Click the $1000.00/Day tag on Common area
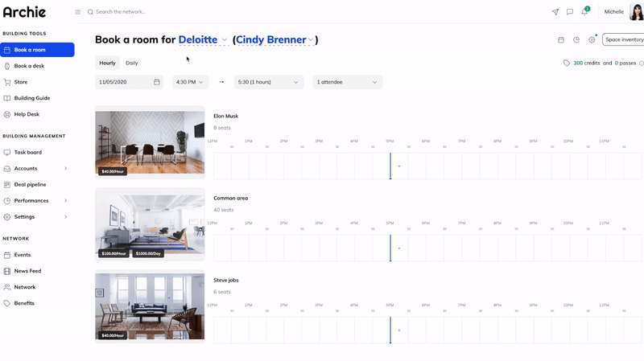The image size is (644, 361). (148, 253)
